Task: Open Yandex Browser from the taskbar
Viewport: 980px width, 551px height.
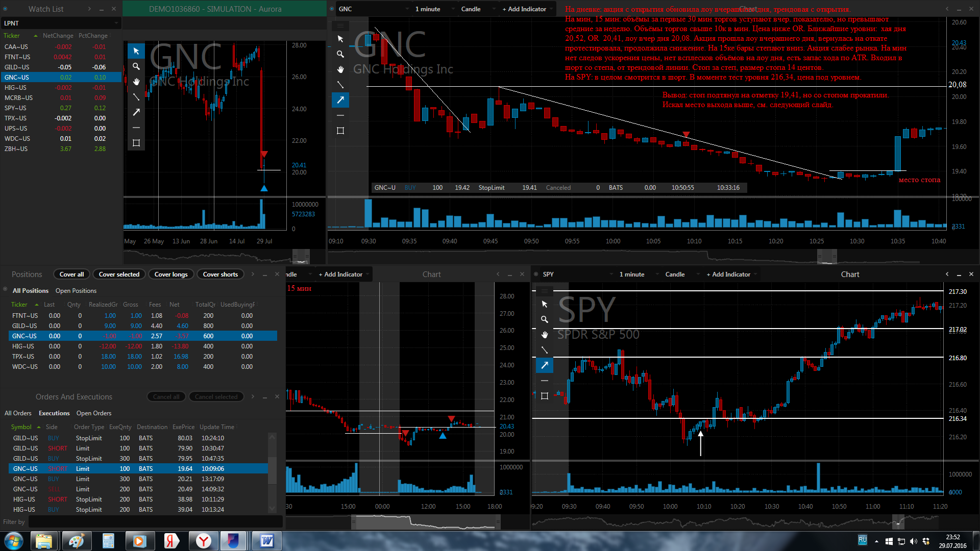Action: (x=204, y=541)
